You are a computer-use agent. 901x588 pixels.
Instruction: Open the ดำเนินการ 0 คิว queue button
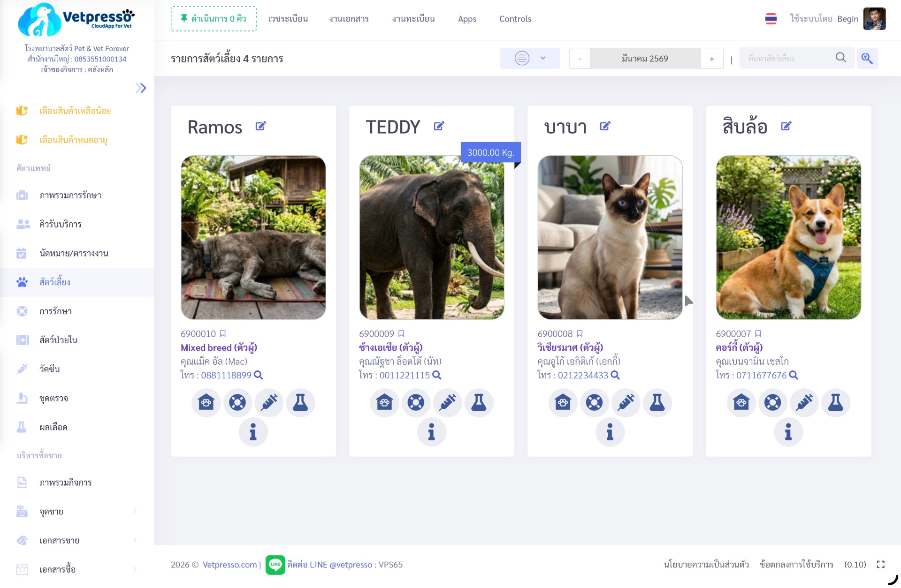213,19
